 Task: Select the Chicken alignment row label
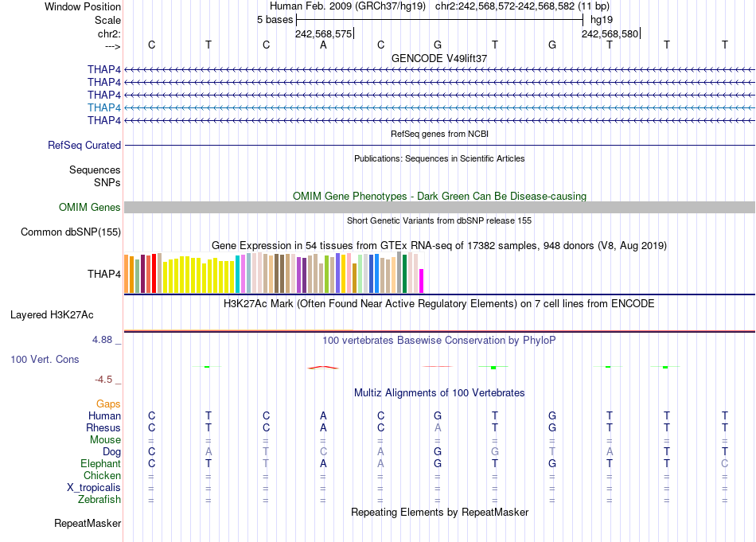tap(102, 475)
